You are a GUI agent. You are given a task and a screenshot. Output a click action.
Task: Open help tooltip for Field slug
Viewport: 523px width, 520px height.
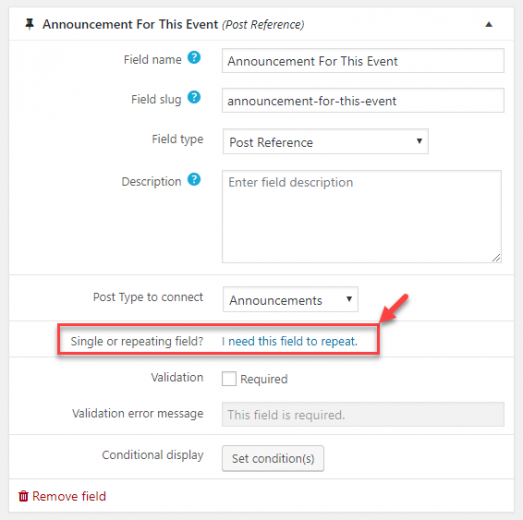(x=194, y=97)
